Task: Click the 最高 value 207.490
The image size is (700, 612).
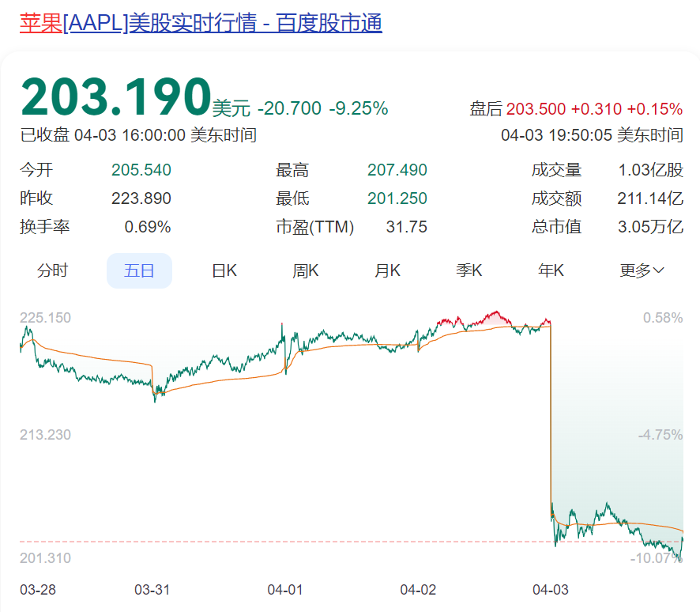Action: [x=397, y=170]
